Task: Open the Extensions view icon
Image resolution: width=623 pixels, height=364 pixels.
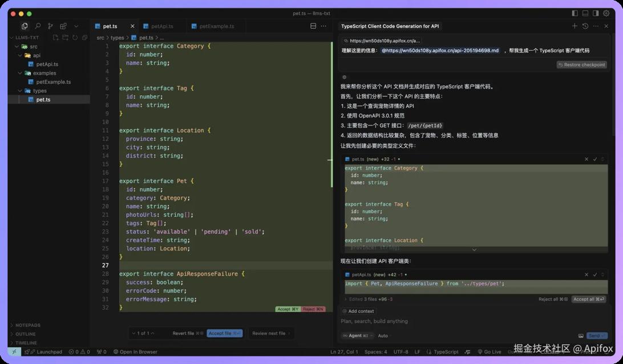Action: point(63,26)
